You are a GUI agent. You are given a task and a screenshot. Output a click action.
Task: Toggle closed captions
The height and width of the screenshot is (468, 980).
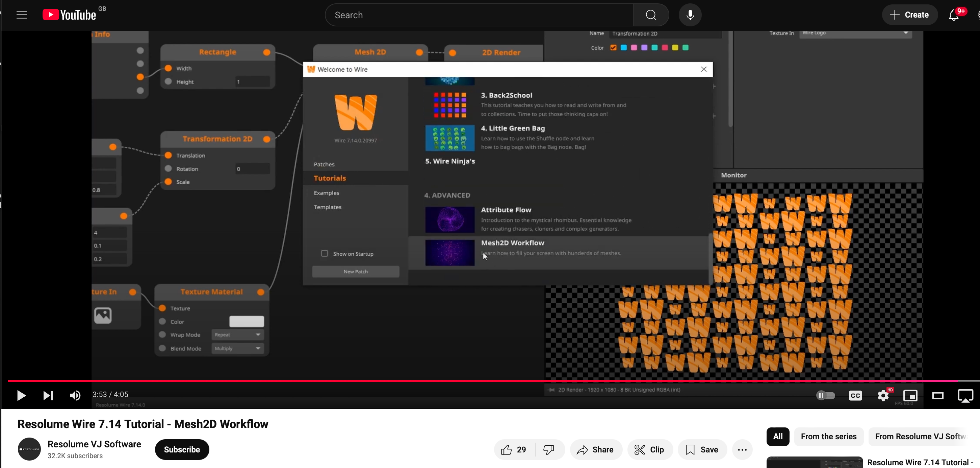pyautogui.click(x=855, y=396)
